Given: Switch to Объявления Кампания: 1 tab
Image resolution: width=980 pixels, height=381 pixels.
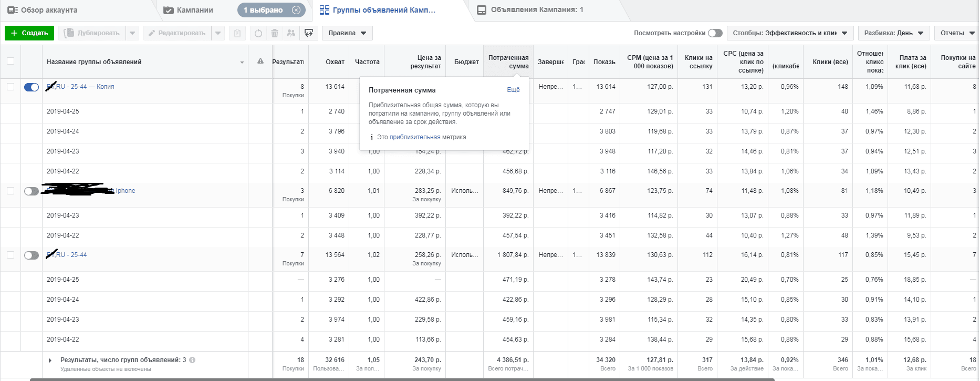Looking at the screenshot, I should click(x=537, y=10).
